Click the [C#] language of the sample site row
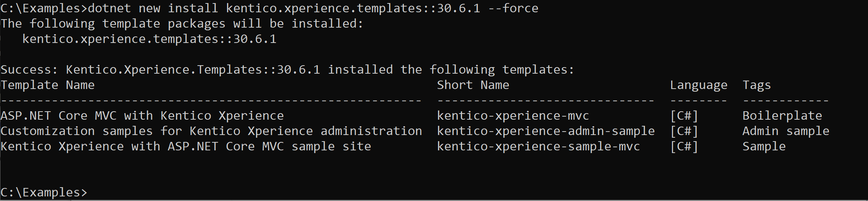Image resolution: width=868 pixels, height=201 pixels. coord(684,146)
